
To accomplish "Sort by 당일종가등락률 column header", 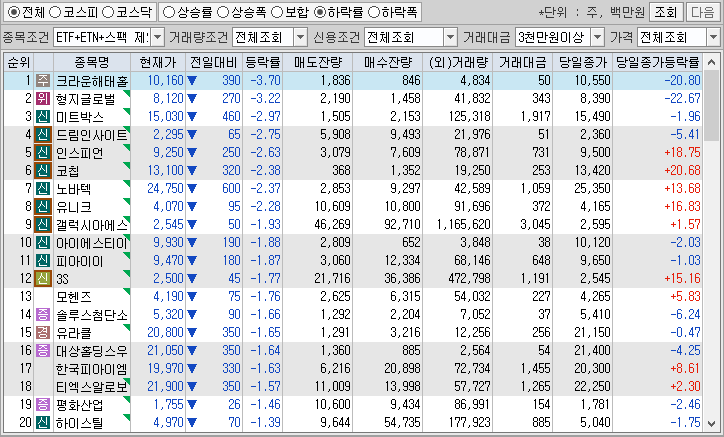I will click(x=658, y=62).
